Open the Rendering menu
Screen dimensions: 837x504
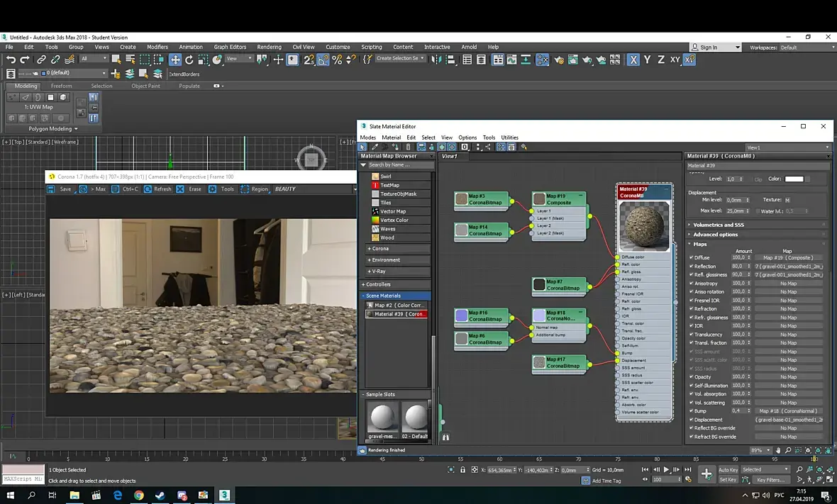(269, 47)
